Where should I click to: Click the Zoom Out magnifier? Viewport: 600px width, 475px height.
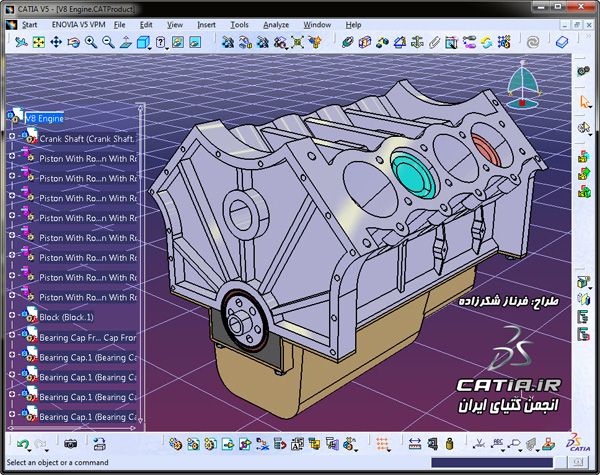(108, 42)
